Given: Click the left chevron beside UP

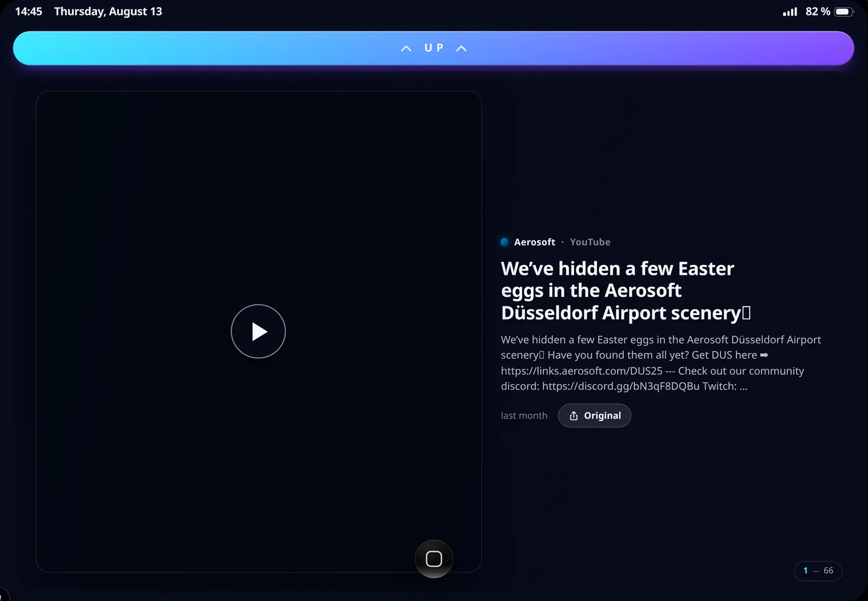Looking at the screenshot, I should click(x=406, y=48).
